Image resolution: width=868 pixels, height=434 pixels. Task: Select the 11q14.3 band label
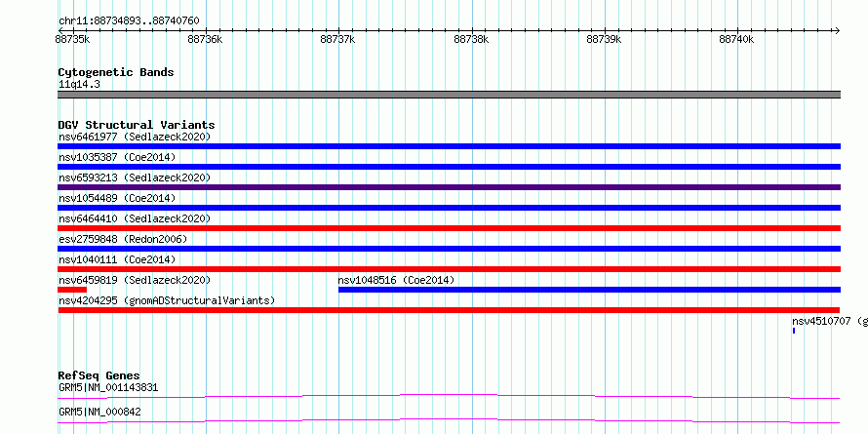(79, 85)
